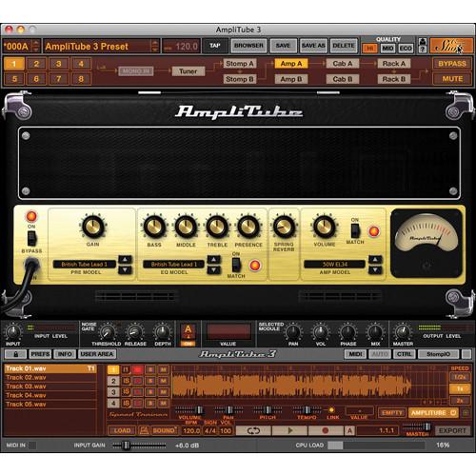The height and width of the screenshot is (476, 476).
Task: Open the Rack B module
Action: tap(394, 79)
